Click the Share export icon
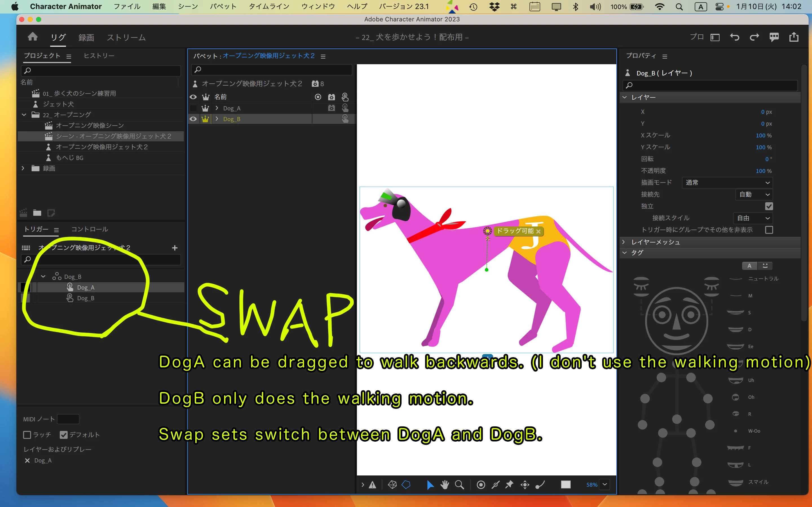The image size is (812, 507). coord(794,37)
